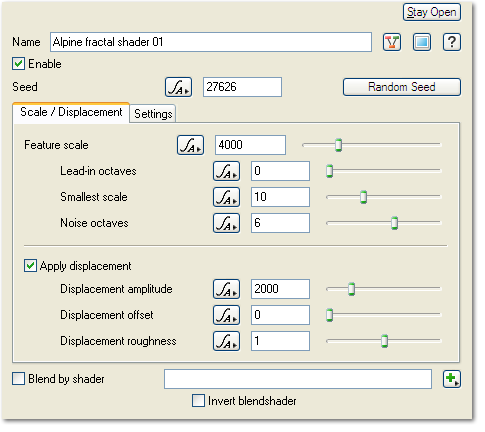This screenshot has height=432, width=485.
Task: Click the Seed animation button
Action: pos(178,87)
